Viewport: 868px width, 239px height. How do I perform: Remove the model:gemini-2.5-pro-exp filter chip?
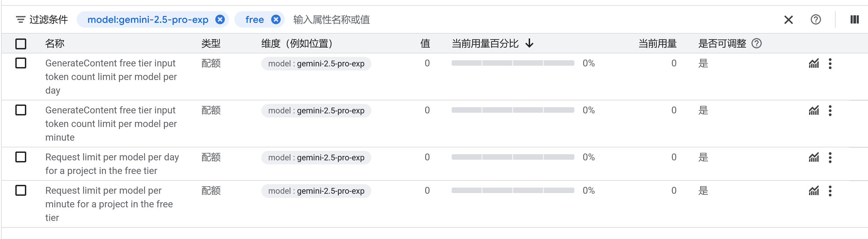(220, 20)
